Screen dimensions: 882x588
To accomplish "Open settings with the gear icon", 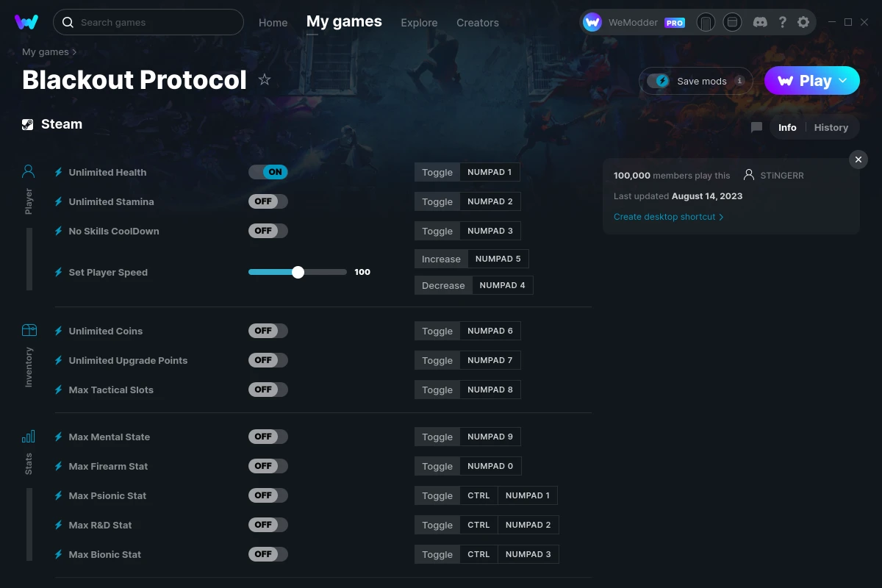I will pos(803,22).
